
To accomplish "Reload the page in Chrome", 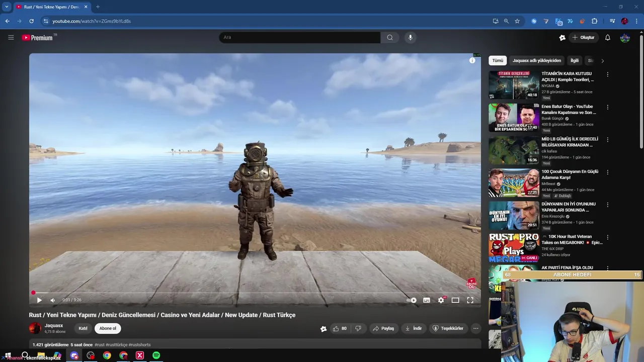I will click(x=31, y=21).
